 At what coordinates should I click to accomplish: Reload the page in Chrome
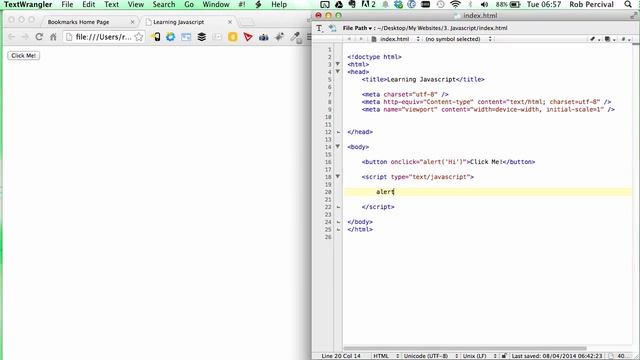point(39,37)
